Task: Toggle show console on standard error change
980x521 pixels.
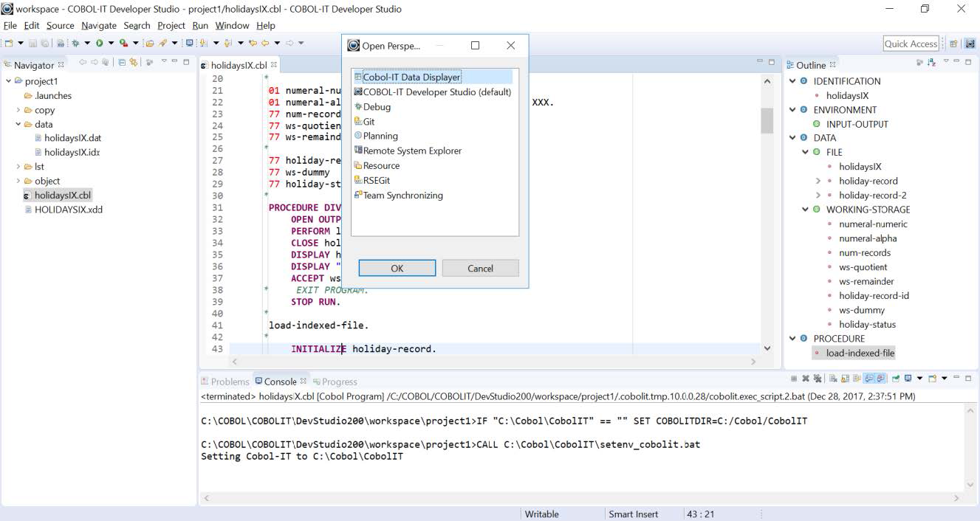Action: pos(880,379)
